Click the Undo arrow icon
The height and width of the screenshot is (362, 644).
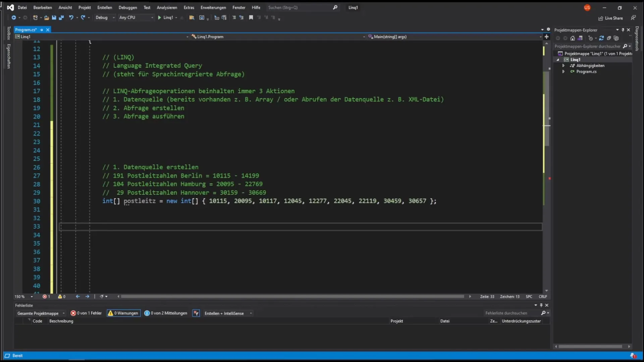coord(71,17)
